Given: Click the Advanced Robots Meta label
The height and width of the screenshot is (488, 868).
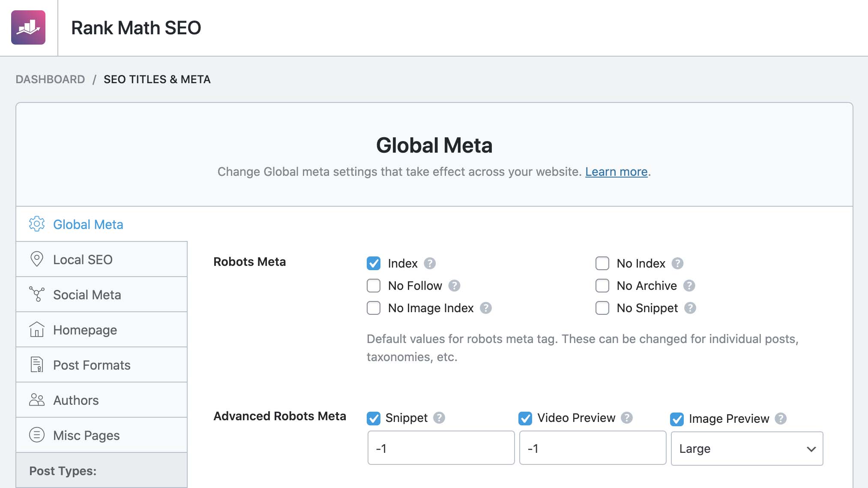Looking at the screenshot, I should (280, 416).
